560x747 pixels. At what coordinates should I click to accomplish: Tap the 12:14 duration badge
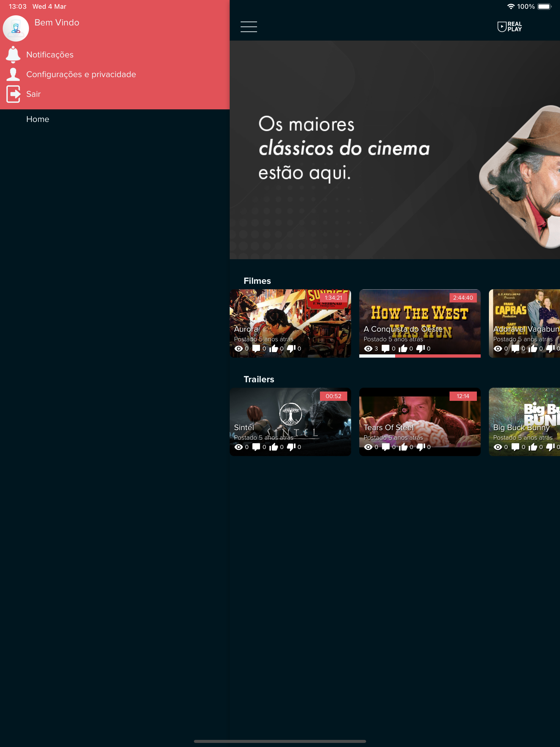(463, 396)
